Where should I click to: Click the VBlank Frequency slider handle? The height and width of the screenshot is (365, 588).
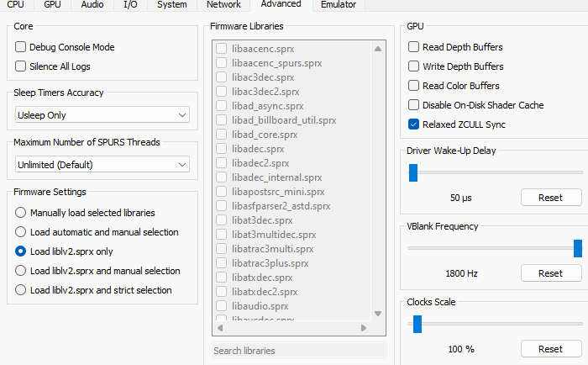click(578, 248)
